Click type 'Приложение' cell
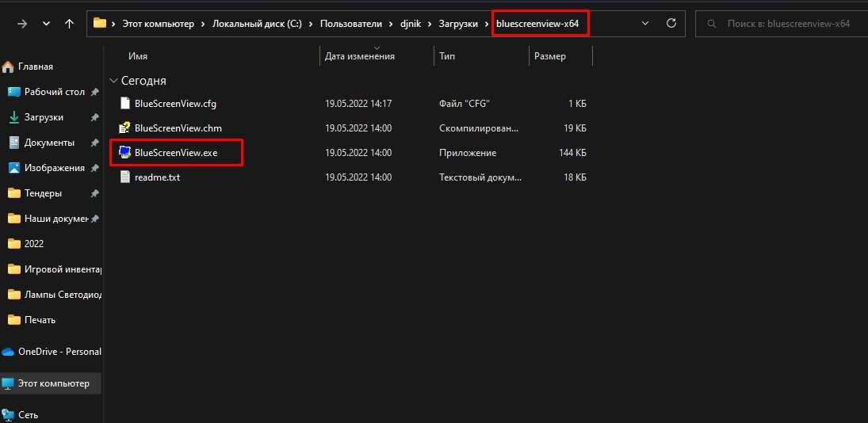868x423 pixels. point(468,153)
